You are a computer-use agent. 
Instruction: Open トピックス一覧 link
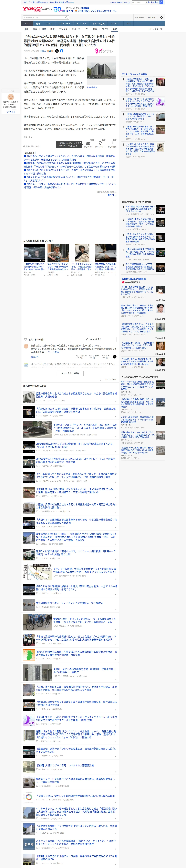[155, 29]
